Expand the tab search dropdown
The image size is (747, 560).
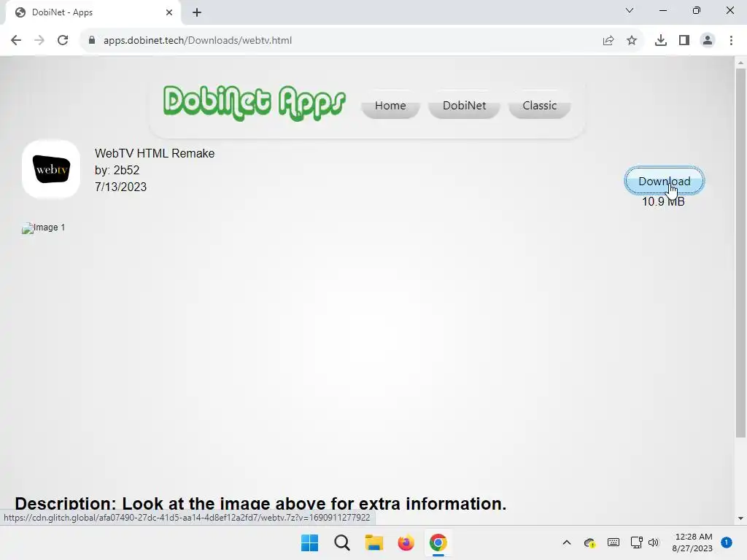click(x=630, y=10)
